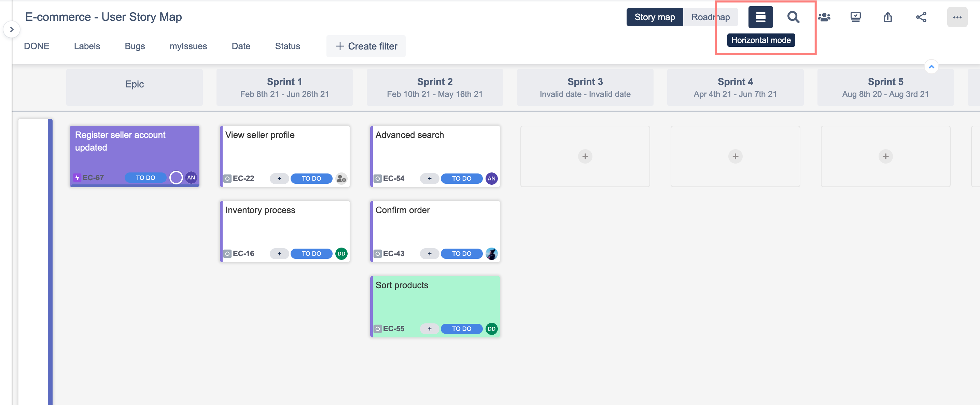Switch to Horizontal mode layout
Viewport: 980px width, 405px height.
pyautogui.click(x=760, y=17)
